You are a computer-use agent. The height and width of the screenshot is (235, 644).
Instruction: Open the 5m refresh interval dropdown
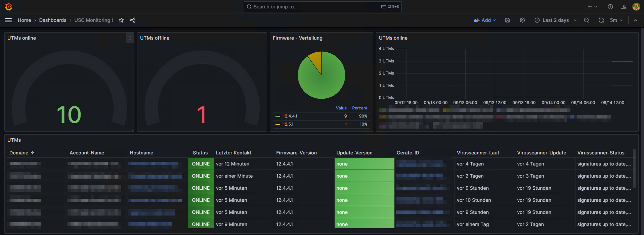point(616,20)
